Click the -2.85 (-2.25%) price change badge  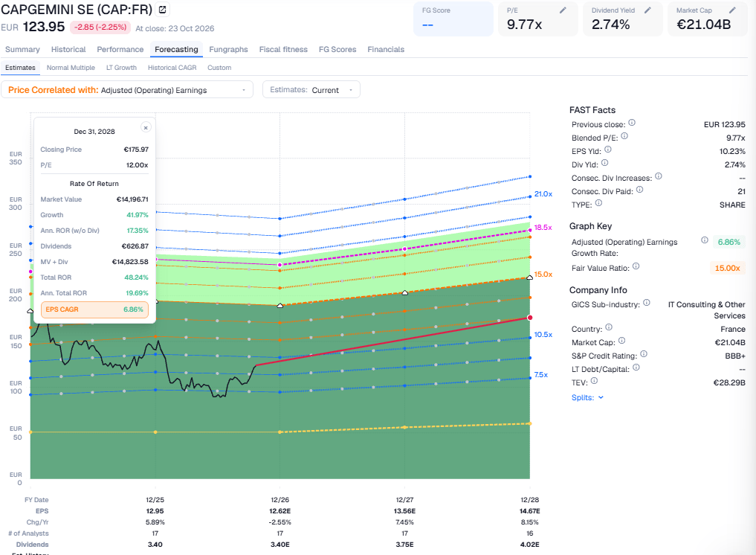100,27
